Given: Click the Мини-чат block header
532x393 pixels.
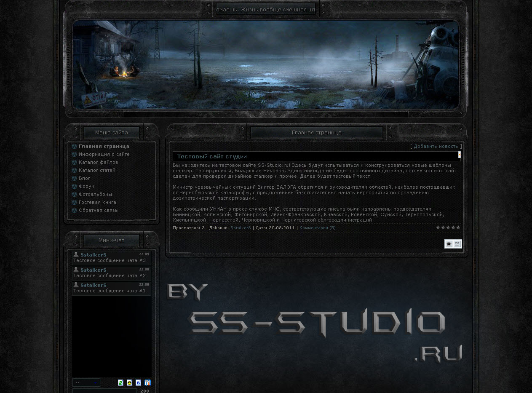Looking at the screenshot, I should pyautogui.click(x=111, y=240).
